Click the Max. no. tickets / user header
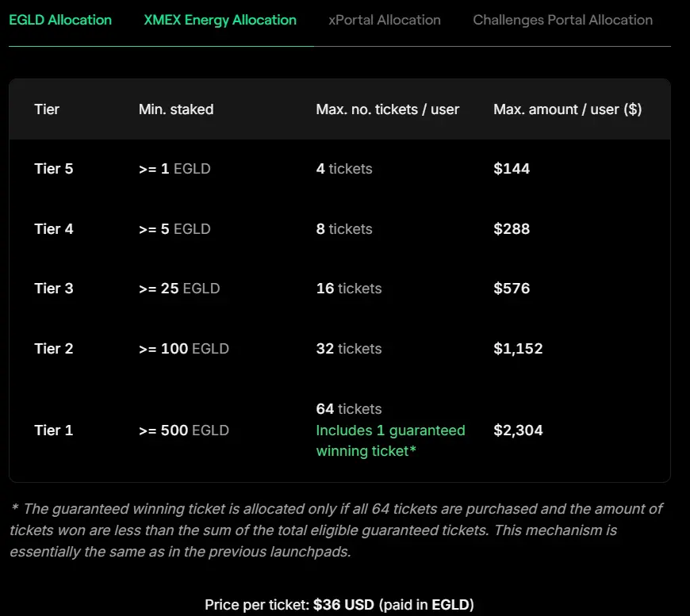 click(388, 109)
